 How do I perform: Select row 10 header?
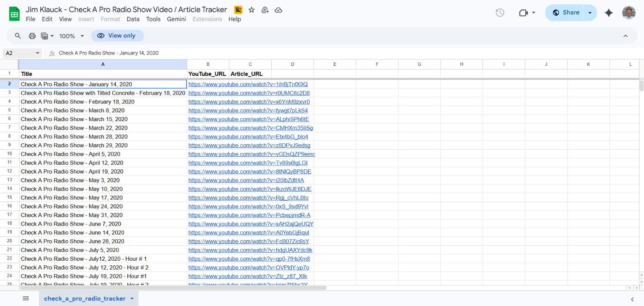pyautogui.click(x=9, y=154)
